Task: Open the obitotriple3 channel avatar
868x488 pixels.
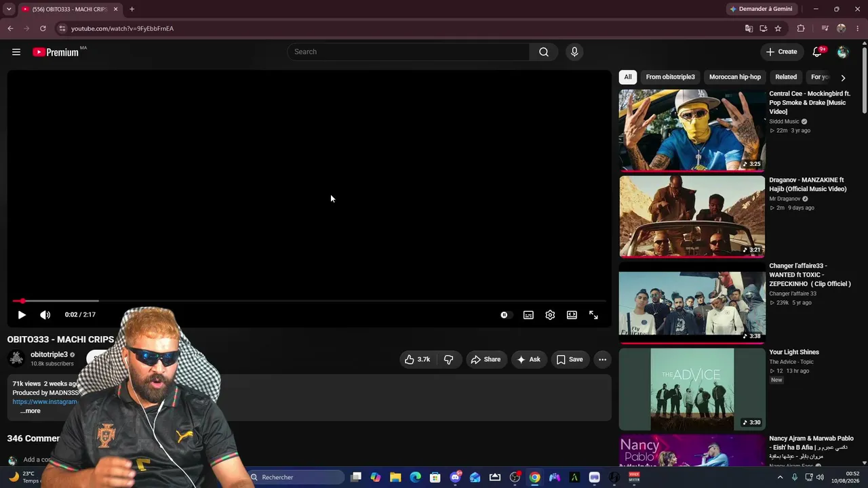Action: [x=16, y=359]
